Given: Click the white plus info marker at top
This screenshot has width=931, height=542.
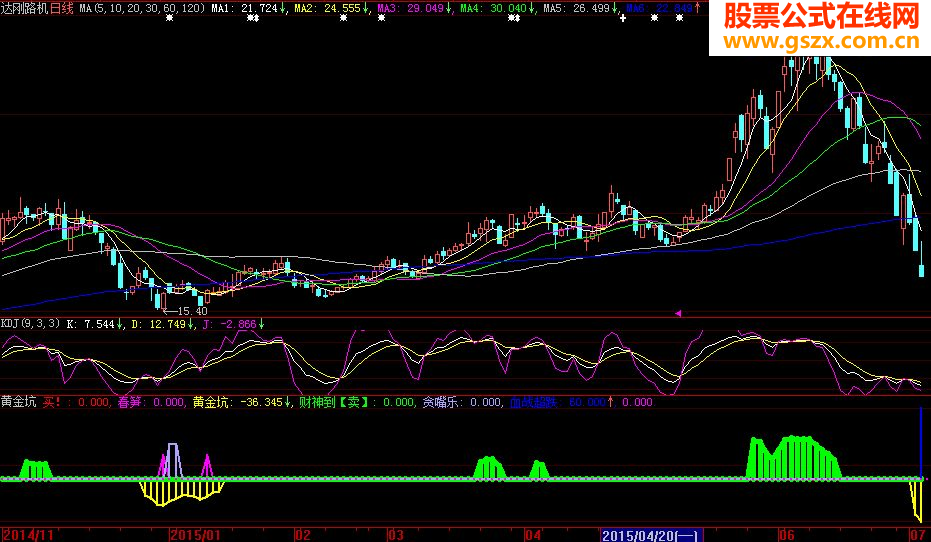Looking at the screenshot, I should coord(623,18).
